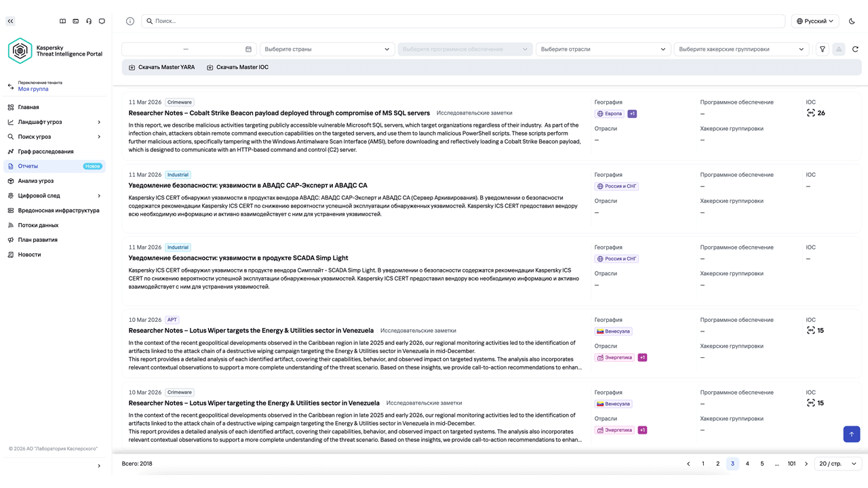
Task: Open report on АВАДС CAP-Эксперт vulnerabilities
Action: [x=248, y=186]
